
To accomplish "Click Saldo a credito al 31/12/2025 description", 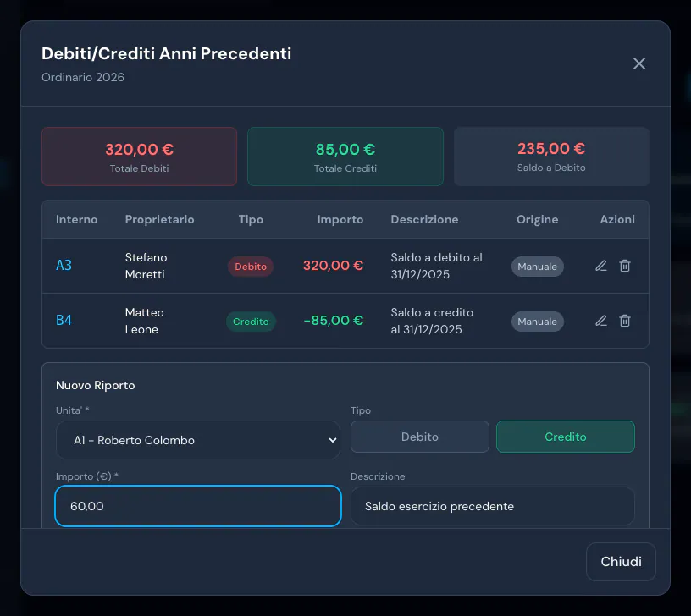I will click(x=432, y=321).
